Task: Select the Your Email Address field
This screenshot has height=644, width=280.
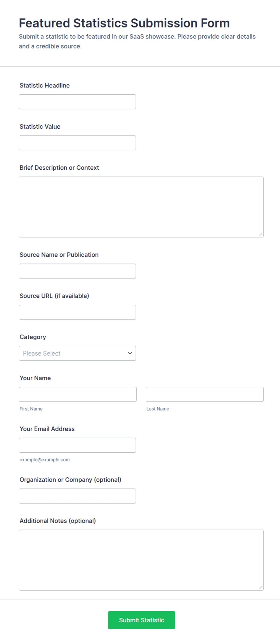Action: point(77,445)
